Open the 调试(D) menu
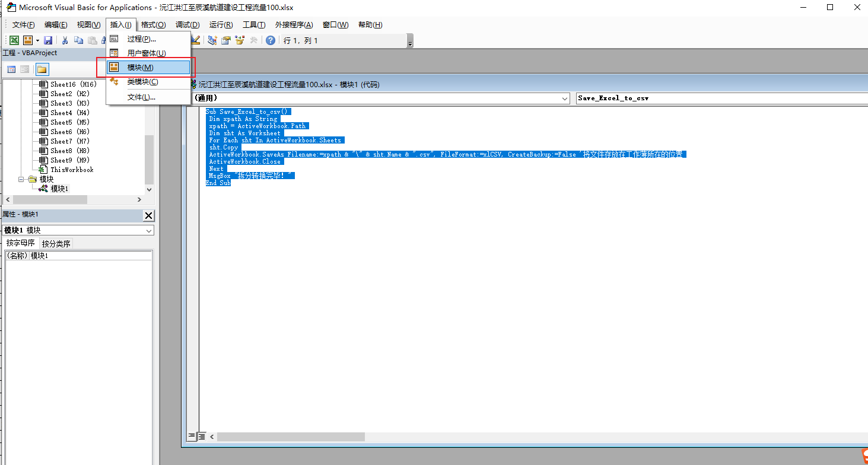The height and width of the screenshot is (465, 868). 187,25
